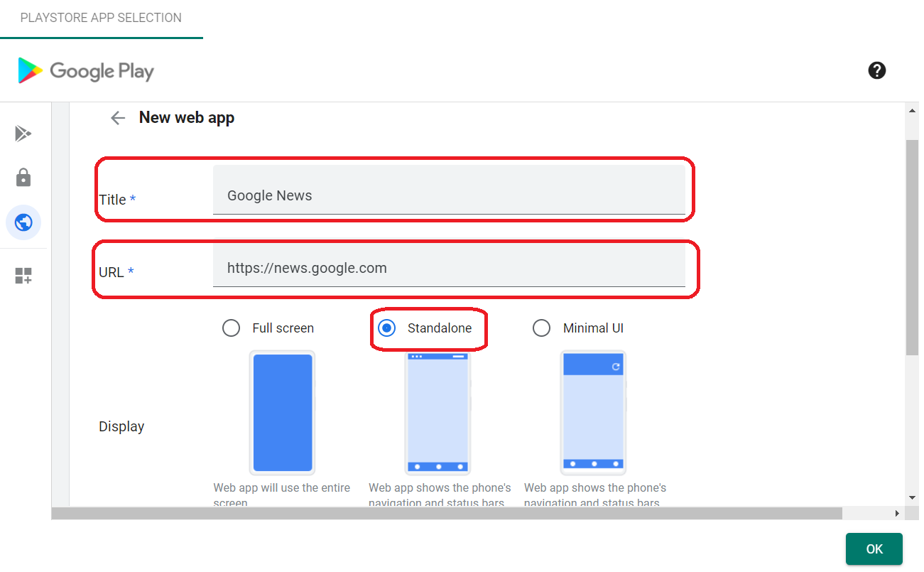The image size is (924, 572).
Task: Select the Full screen display option
Action: (231, 328)
